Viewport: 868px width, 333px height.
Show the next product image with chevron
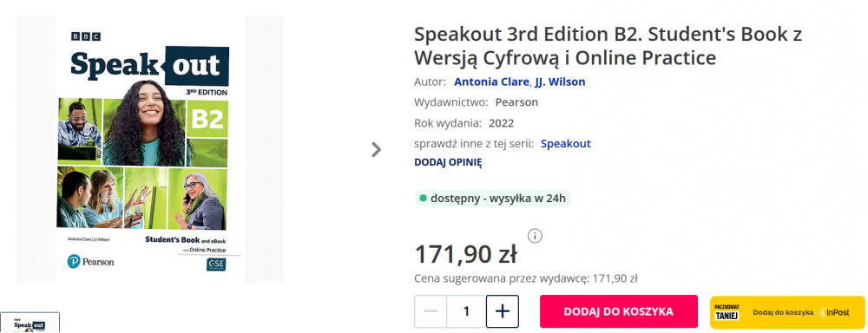(377, 149)
